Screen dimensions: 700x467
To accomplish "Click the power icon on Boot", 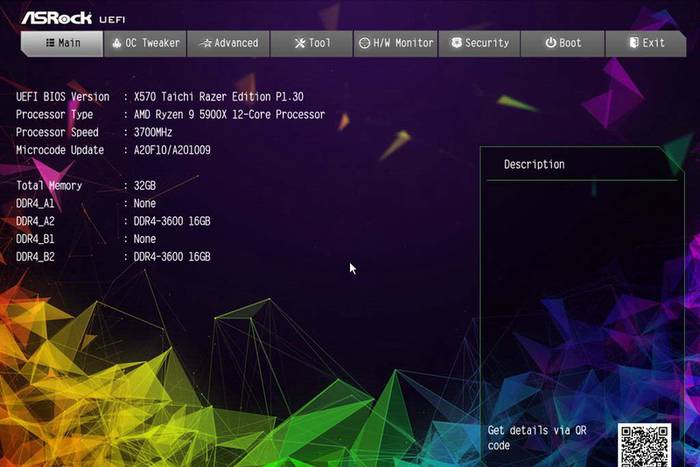I will (551, 42).
